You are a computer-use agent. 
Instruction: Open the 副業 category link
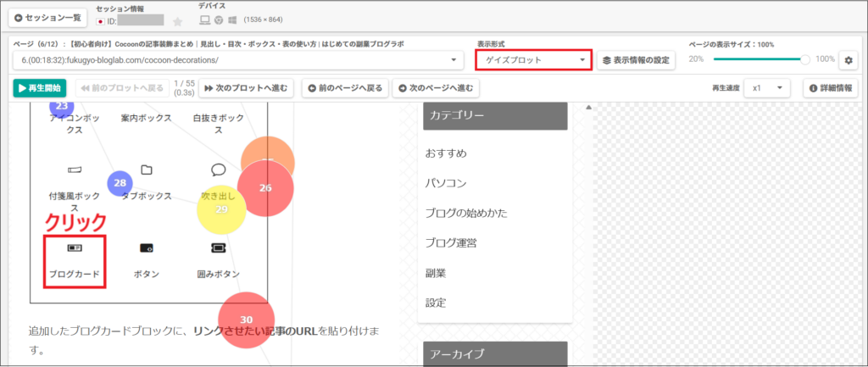pyautogui.click(x=436, y=273)
